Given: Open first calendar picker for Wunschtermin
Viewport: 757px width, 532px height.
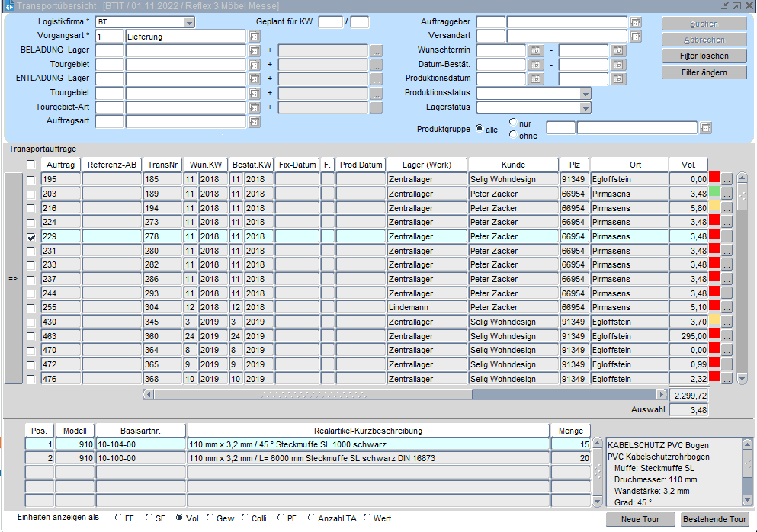Looking at the screenshot, I should tap(535, 51).
